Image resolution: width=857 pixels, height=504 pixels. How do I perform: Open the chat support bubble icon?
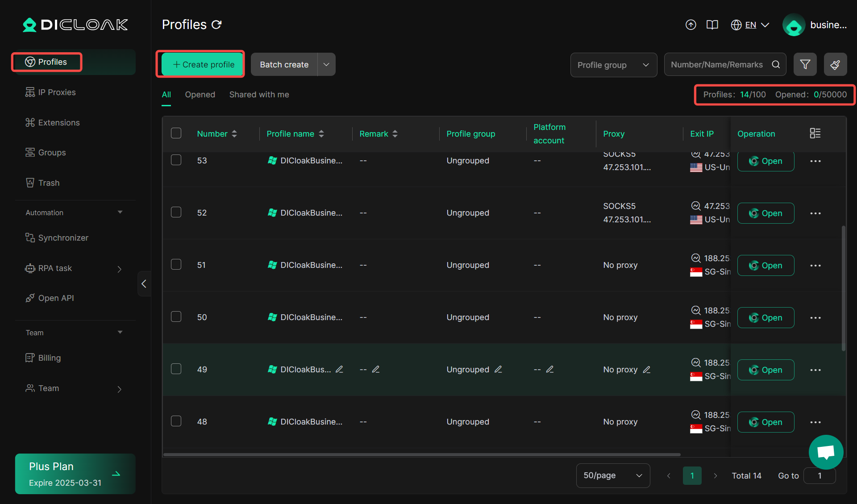(x=825, y=452)
